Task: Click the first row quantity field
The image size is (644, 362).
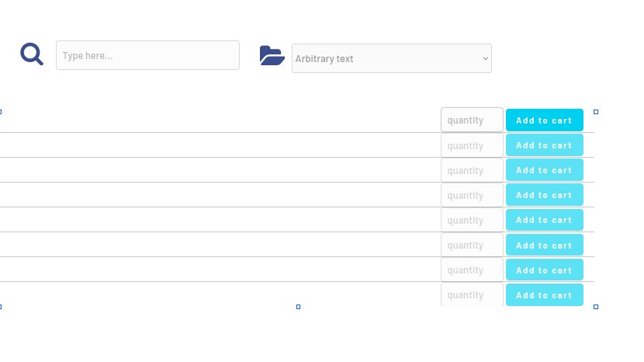Action: click(x=472, y=120)
